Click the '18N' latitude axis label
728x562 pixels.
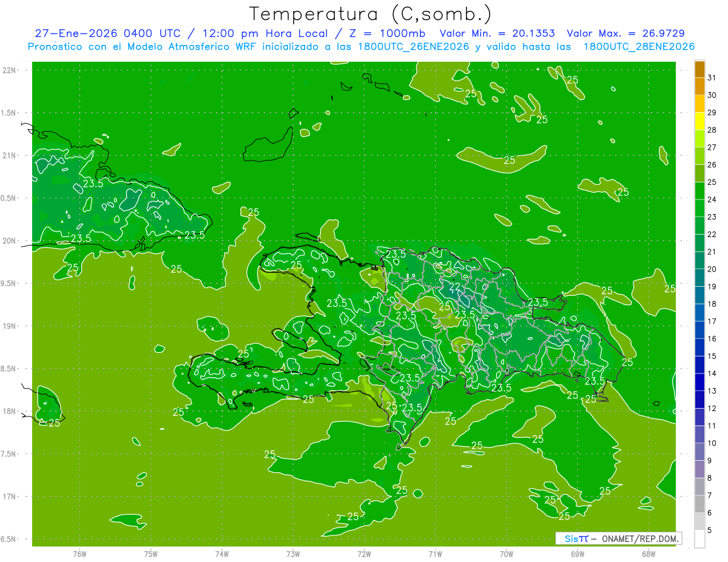(x=9, y=412)
